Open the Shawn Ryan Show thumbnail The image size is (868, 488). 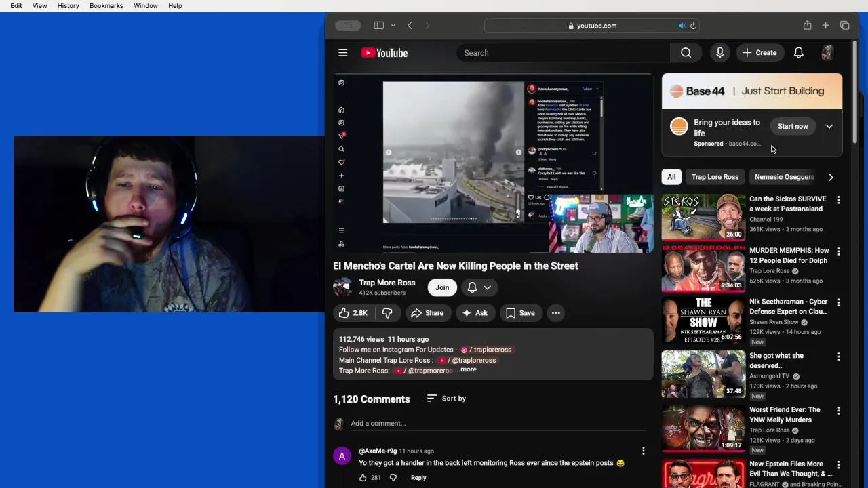(x=703, y=319)
